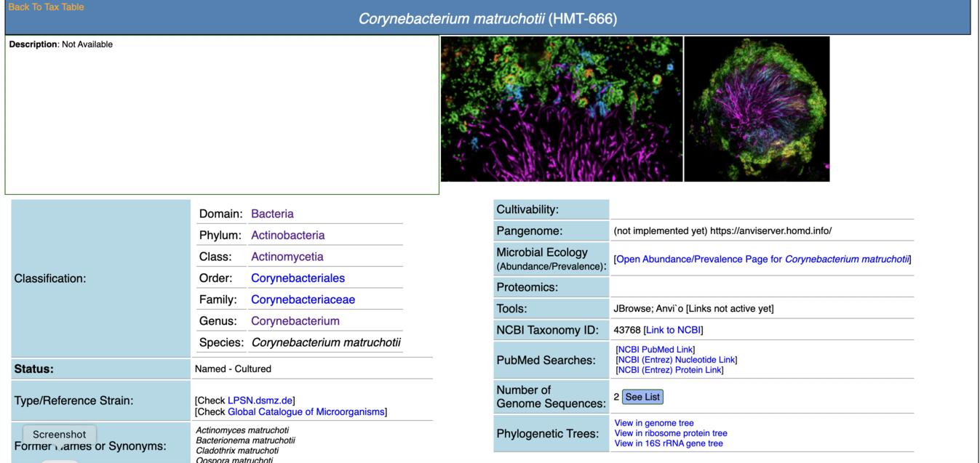
Task: Visit the LPSN.dsmz.de strain link
Action: tap(260, 400)
